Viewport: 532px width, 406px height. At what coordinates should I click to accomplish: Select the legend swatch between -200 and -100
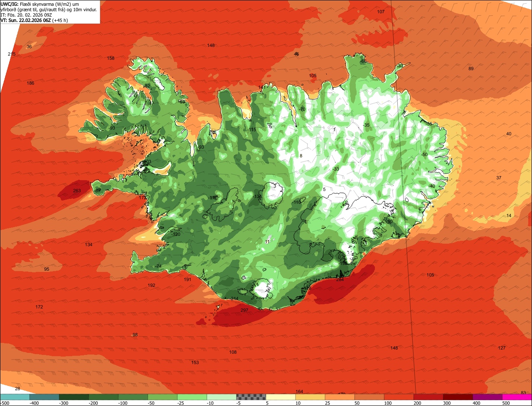pos(103,397)
